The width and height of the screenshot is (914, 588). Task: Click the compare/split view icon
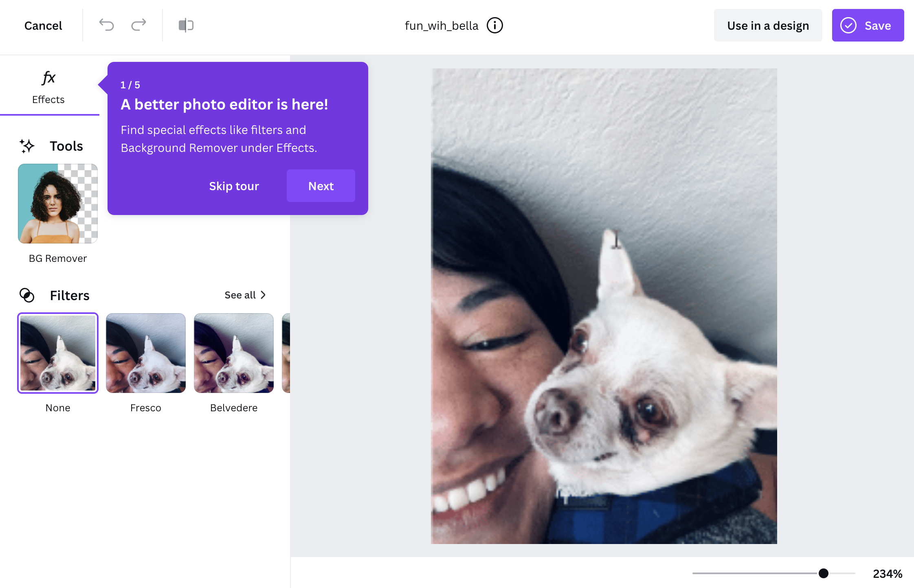(x=187, y=25)
